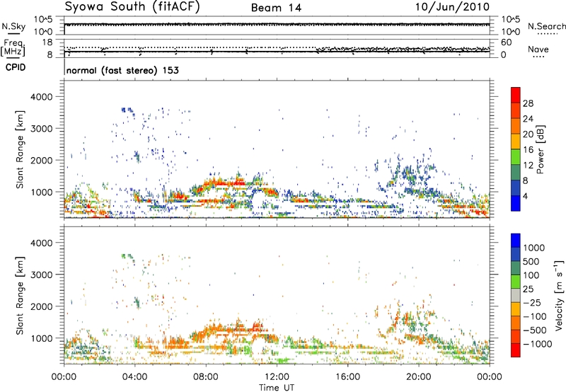This screenshot has height=392, width=566.
Task: Select the 'Freq. [MHz]' axis label
Action: coord(13,47)
